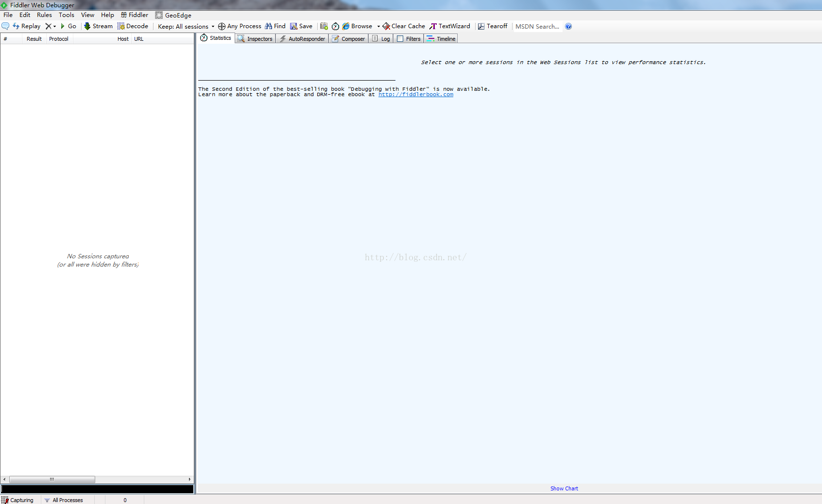Image resolution: width=822 pixels, height=504 pixels.
Task: Open the TextWizard tool
Action: click(450, 26)
